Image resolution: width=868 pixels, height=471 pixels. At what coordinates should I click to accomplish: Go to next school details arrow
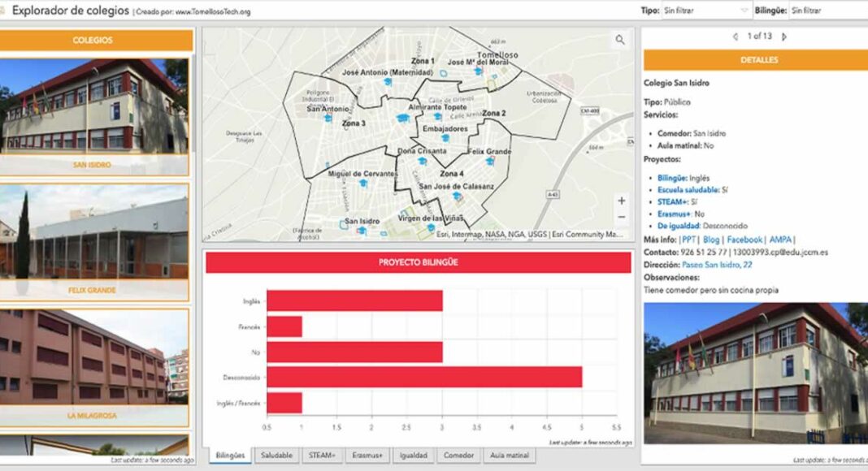tap(784, 37)
